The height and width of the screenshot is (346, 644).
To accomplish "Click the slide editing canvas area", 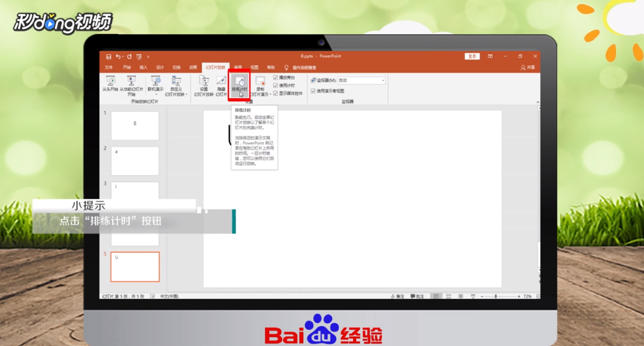I will coord(353,199).
